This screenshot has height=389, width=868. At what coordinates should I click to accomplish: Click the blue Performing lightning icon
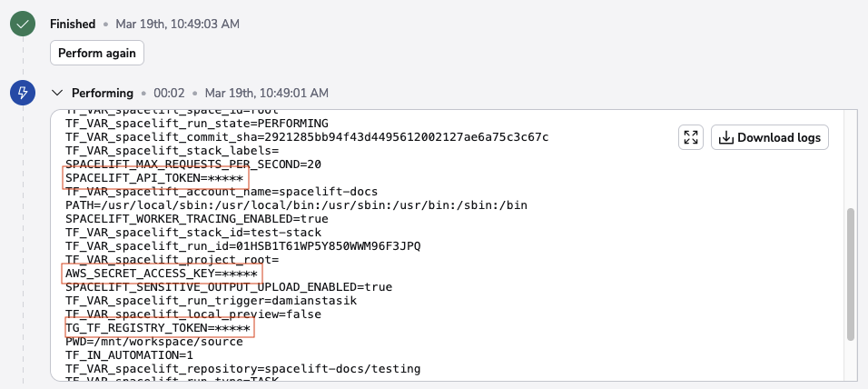22,93
